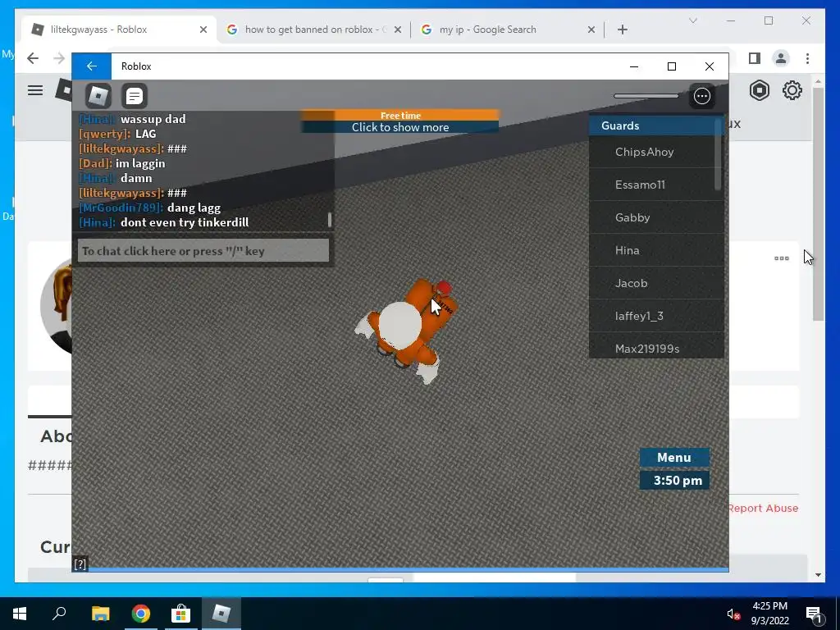Open the Roblox logo menu in game
Screen dimensions: 840x630
click(x=98, y=96)
